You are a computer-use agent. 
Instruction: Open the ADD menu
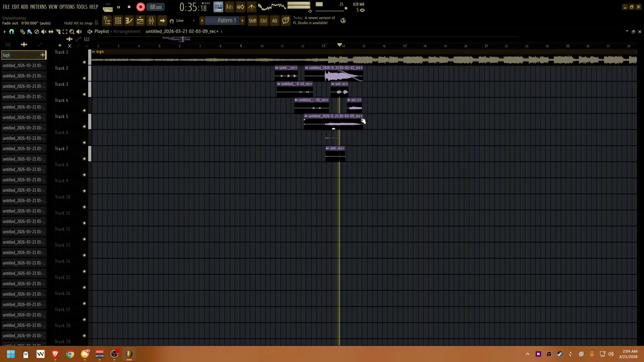tap(24, 7)
